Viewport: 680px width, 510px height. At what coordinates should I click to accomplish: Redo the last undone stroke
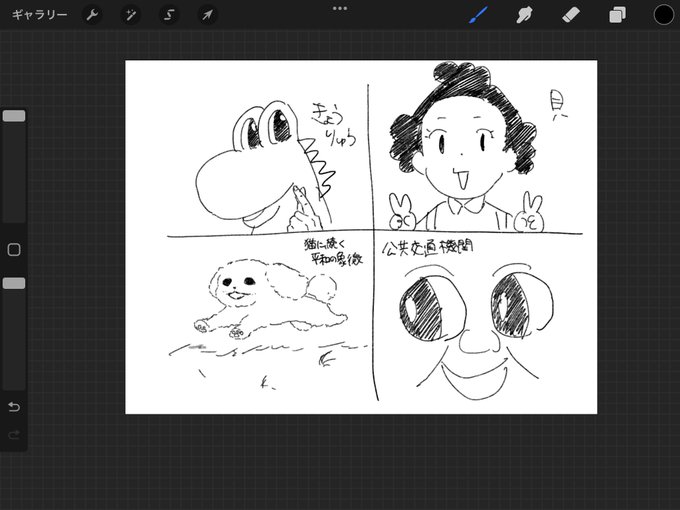pyautogui.click(x=14, y=434)
